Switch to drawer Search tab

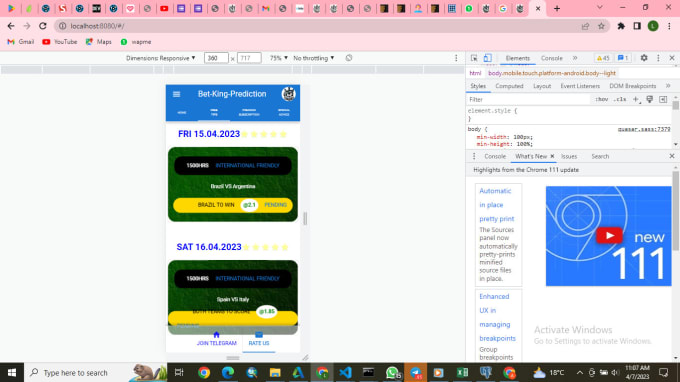point(600,157)
